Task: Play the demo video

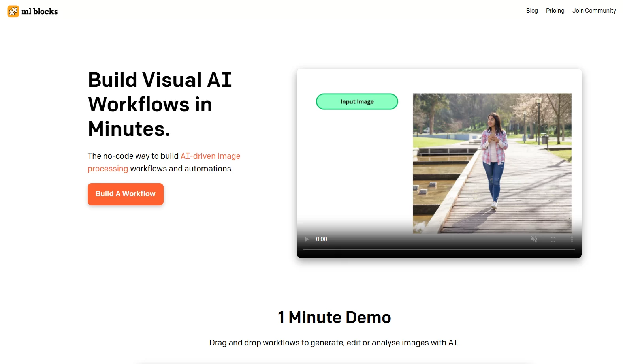Action: [x=307, y=239]
